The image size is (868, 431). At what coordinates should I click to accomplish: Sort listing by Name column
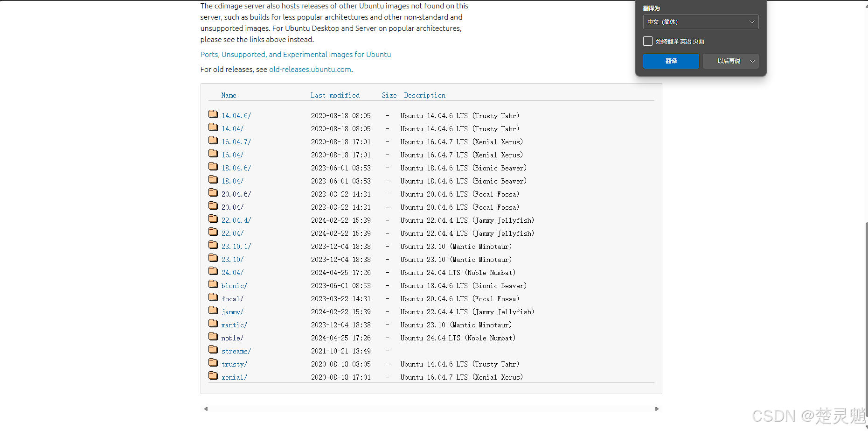coord(229,95)
